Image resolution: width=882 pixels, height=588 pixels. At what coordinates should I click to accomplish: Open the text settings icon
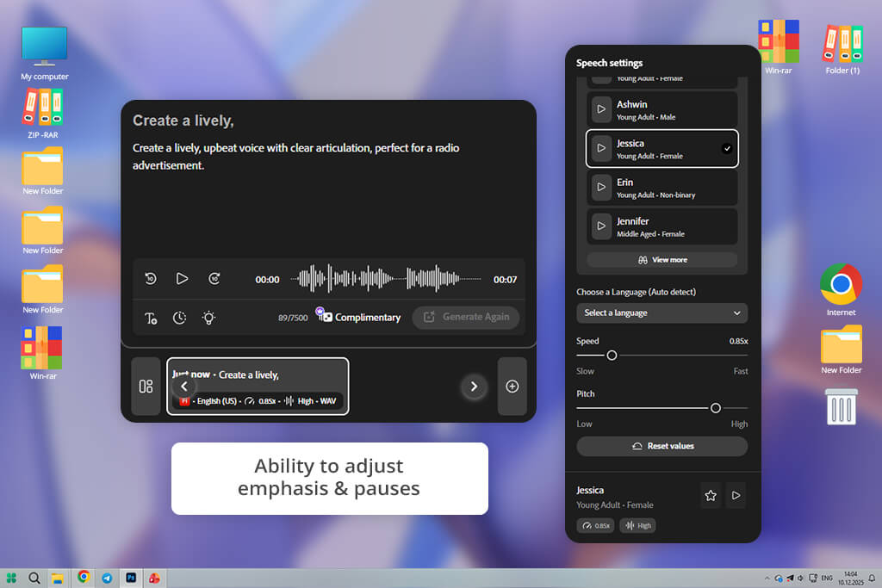151,319
